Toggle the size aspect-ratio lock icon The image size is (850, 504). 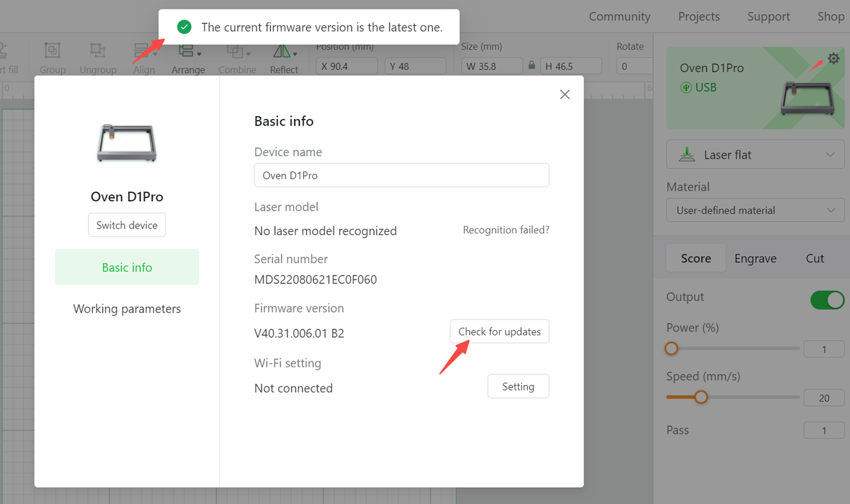531,66
